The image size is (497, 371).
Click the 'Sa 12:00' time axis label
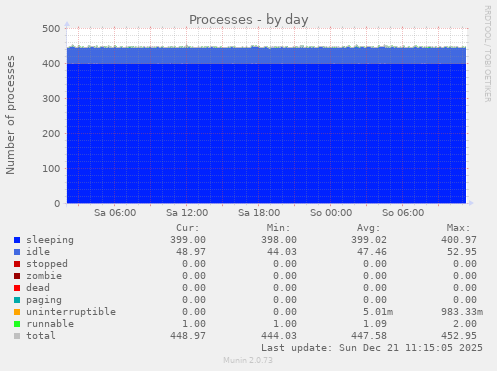187,213
